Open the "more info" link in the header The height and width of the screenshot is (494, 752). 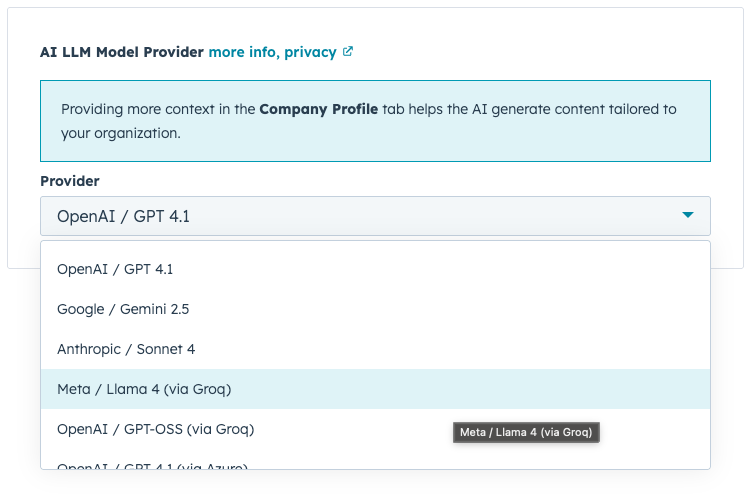[x=244, y=52]
